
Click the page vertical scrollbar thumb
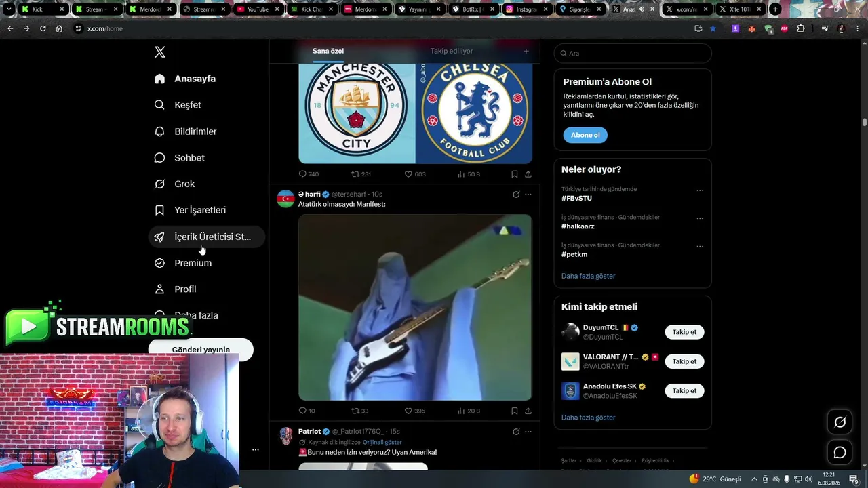[x=865, y=122]
